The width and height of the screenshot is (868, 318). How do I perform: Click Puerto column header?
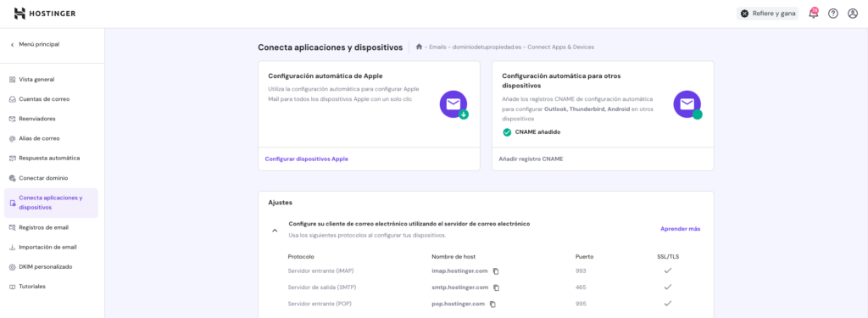pos(585,256)
